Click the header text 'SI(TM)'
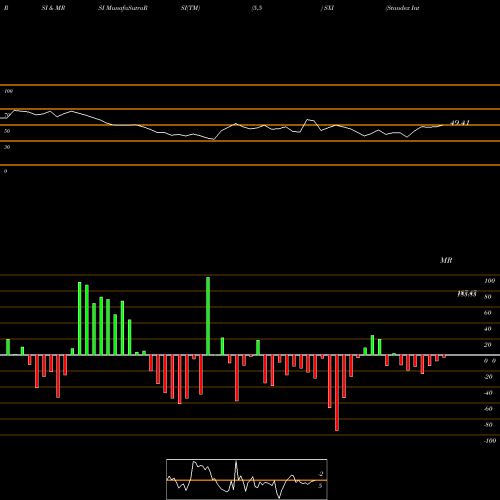The width and height of the screenshot is (500, 500). [190, 8]
